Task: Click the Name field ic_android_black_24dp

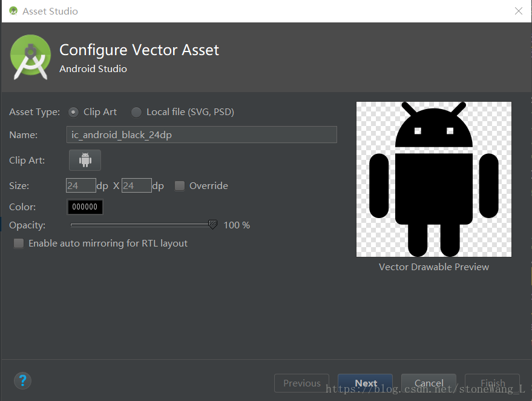Action: (x=202, y=135)
